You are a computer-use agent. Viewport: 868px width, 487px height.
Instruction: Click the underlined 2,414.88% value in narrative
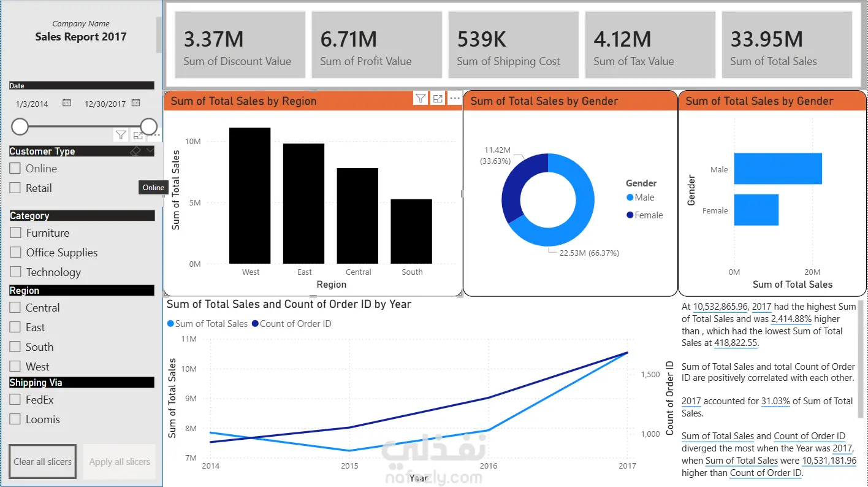click(791, 319)
